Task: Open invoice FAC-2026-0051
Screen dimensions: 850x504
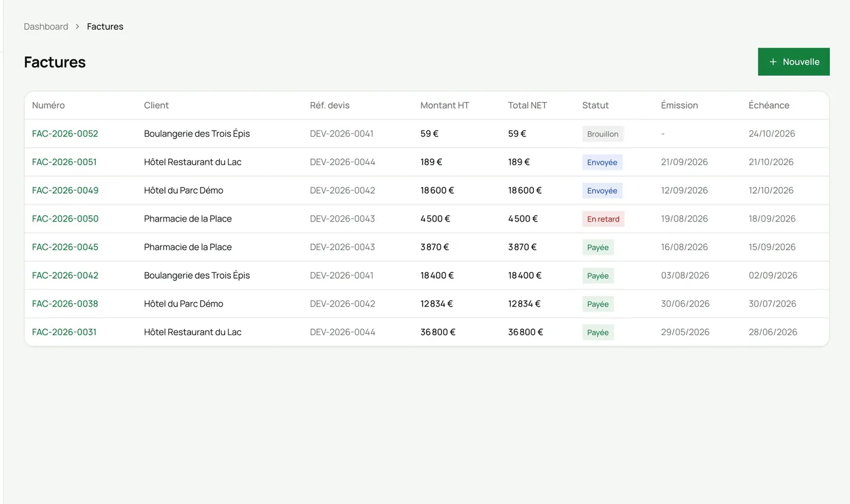Action: [x=64, y=162]
